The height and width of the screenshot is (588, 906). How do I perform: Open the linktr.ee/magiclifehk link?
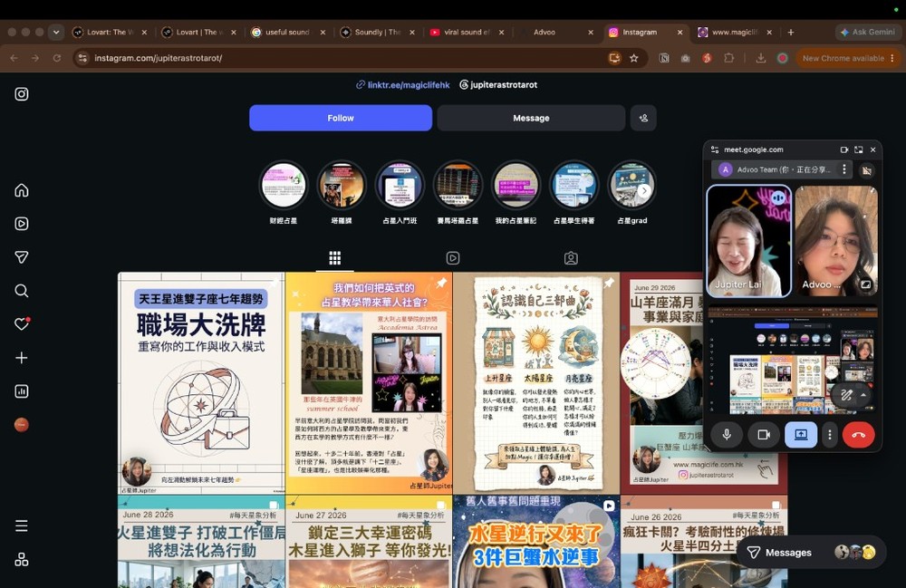click(408, 85)
